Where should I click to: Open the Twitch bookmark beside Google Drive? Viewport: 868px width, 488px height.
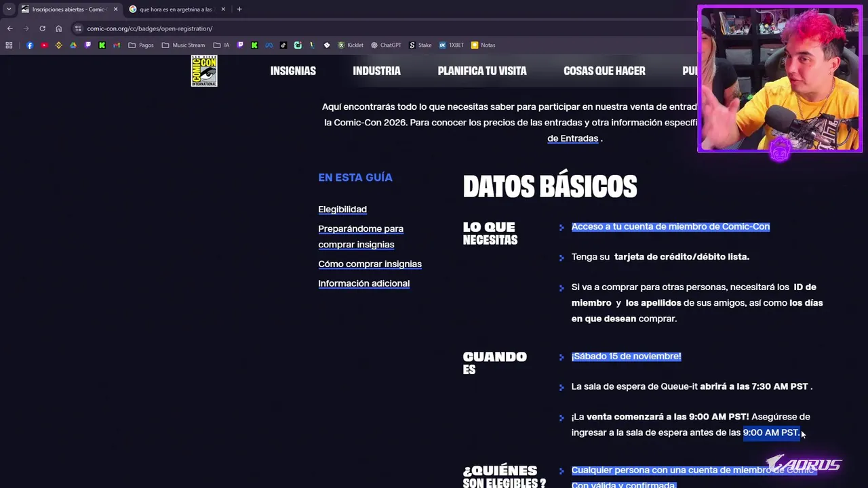[x=87, y=45]
